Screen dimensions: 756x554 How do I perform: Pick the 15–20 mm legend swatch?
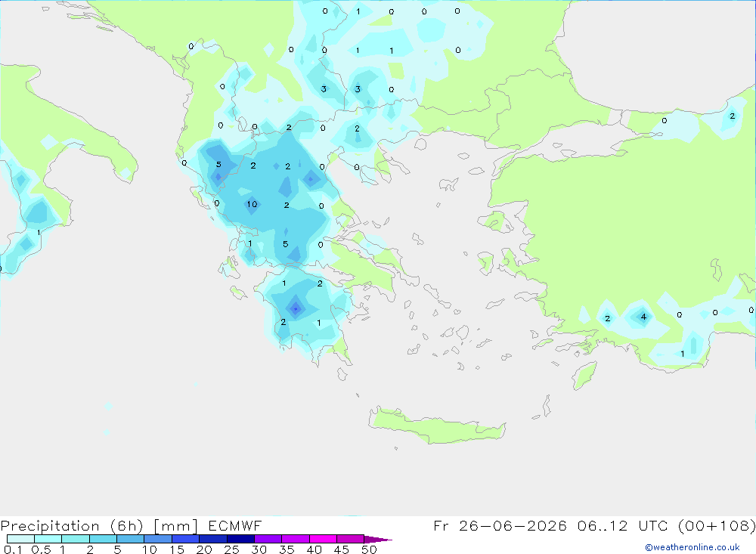point(186,539)
